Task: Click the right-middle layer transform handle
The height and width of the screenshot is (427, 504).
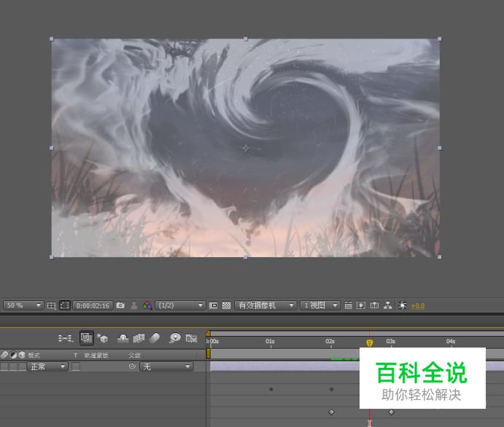Action: pos(439,148)
